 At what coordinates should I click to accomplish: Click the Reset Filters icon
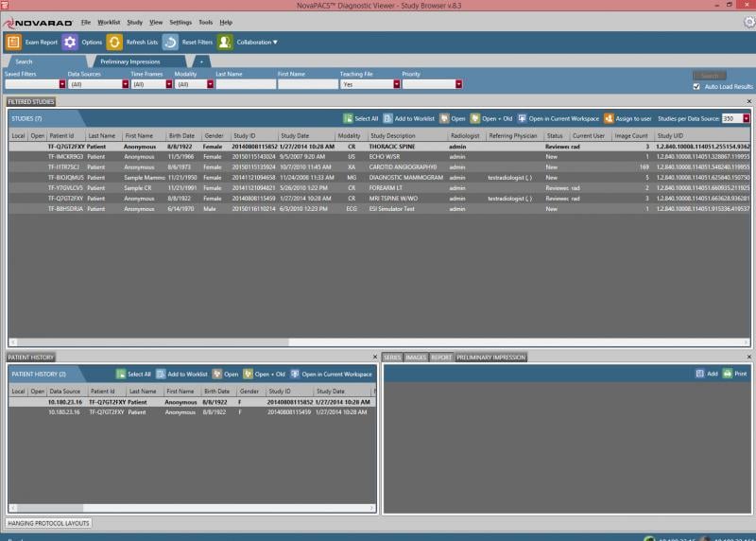[170, 42]
